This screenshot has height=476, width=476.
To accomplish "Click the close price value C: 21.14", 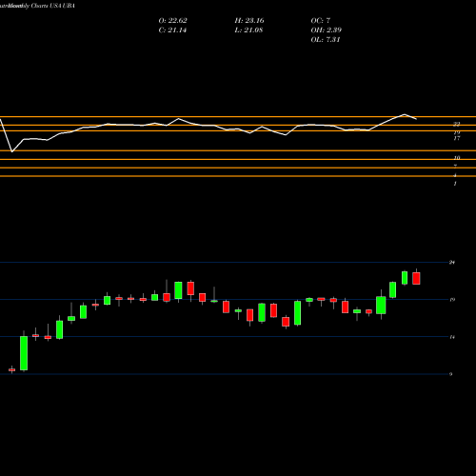I will (x=172, y=30).
